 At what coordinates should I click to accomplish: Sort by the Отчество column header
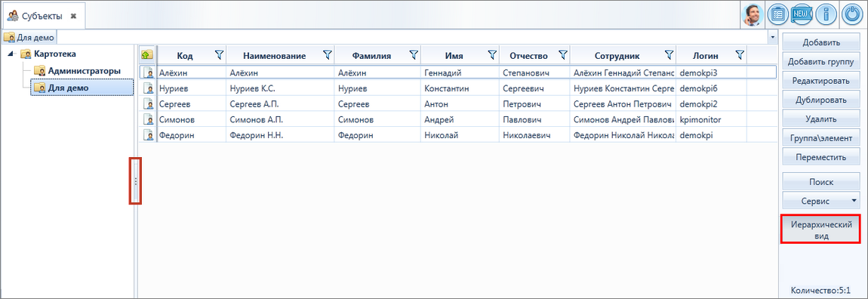(x=528, y=56)
